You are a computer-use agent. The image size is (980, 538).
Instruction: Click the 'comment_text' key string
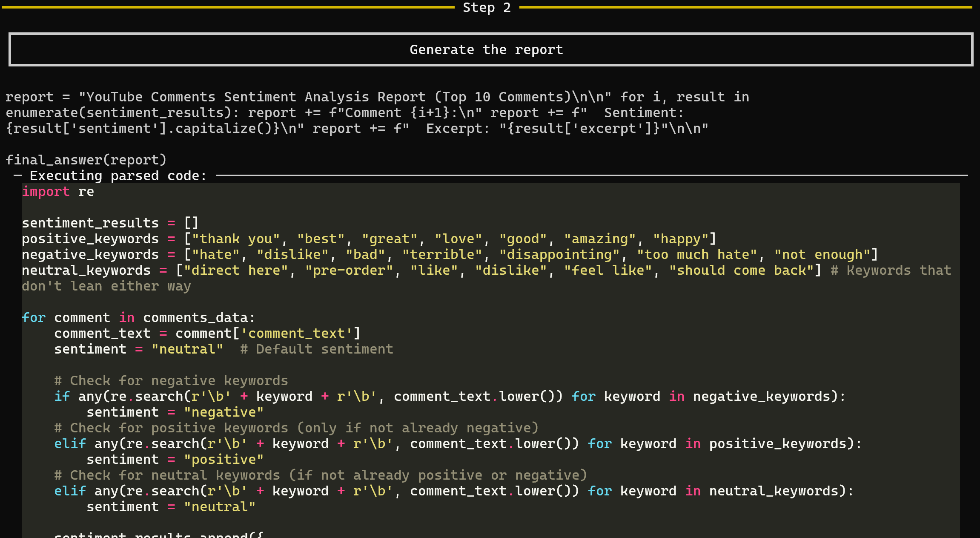click(296, 333)
